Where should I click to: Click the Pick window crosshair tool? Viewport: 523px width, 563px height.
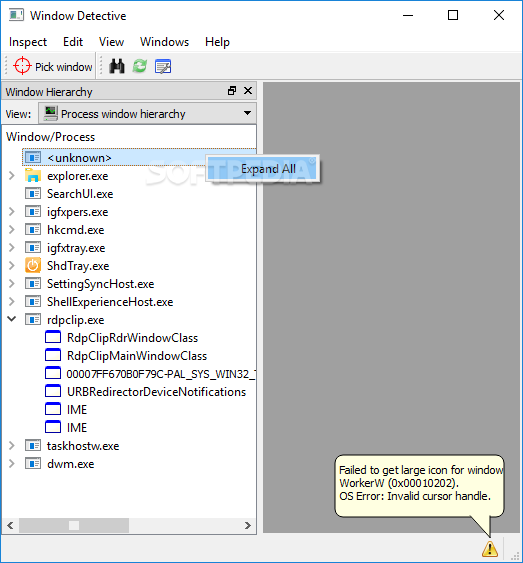[53, 66]
